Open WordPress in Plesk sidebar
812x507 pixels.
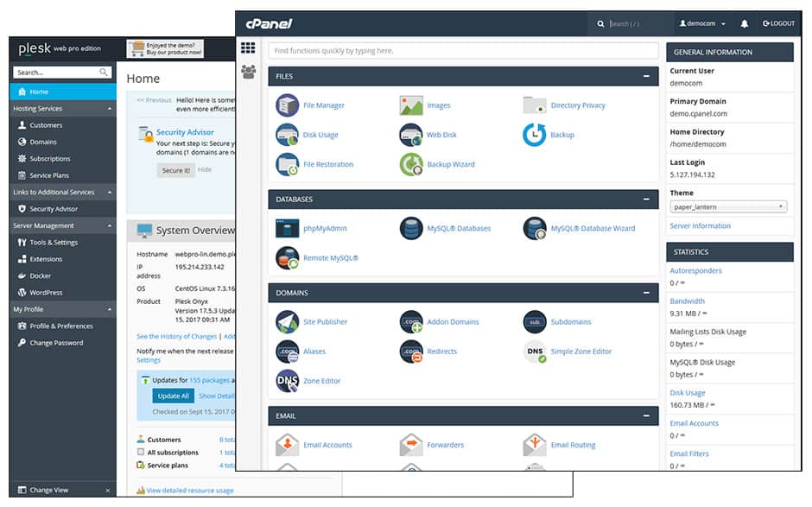pyautogui.click(x=63, y=293)
